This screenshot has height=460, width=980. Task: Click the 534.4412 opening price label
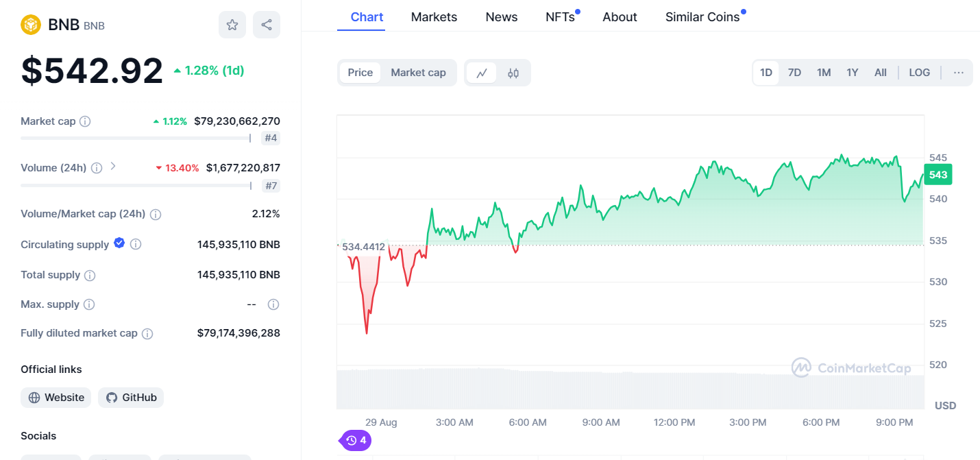point(363,247)
